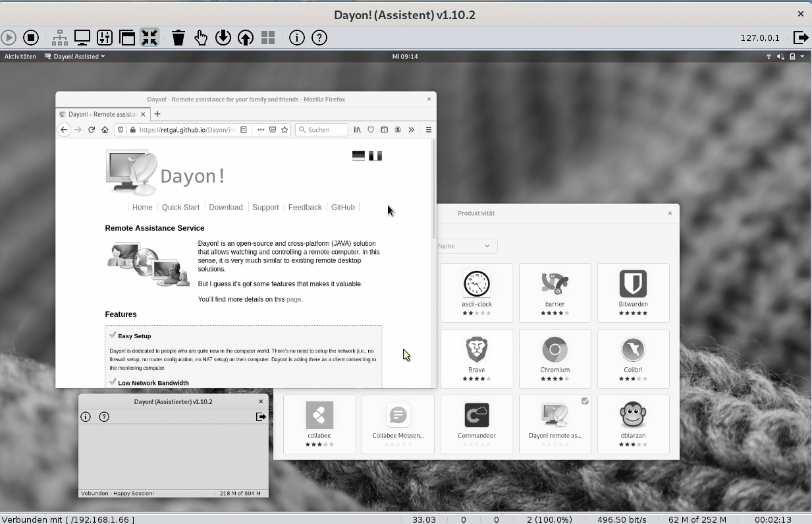This screenshot has height=524, width=812.
Task: Click the Suchen search box
Action: pos(321,130)
